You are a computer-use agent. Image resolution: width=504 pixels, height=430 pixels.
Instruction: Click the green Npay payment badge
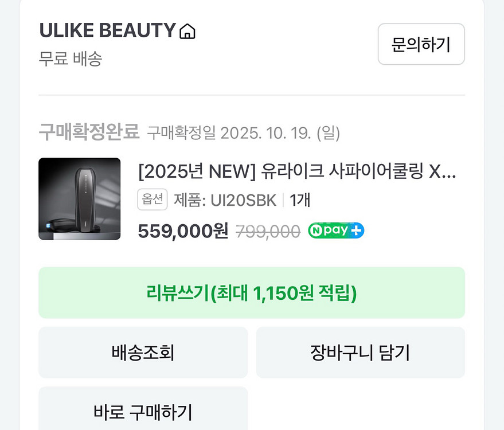pos(335,230)
